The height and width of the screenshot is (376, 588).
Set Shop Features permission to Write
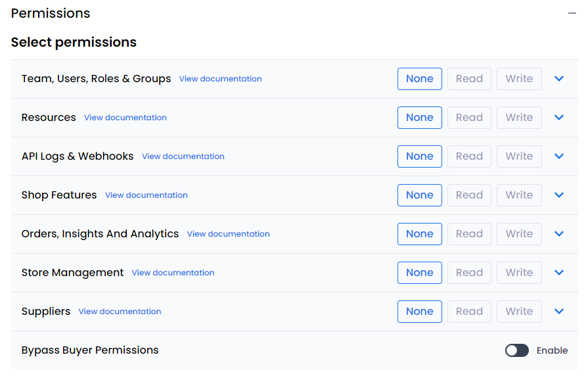point(519,195)
